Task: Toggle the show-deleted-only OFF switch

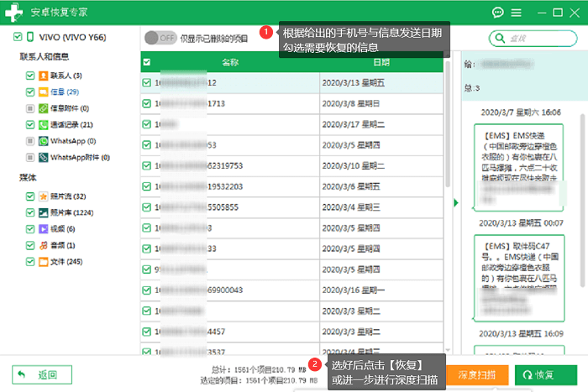Action: [x=160, y=38]
